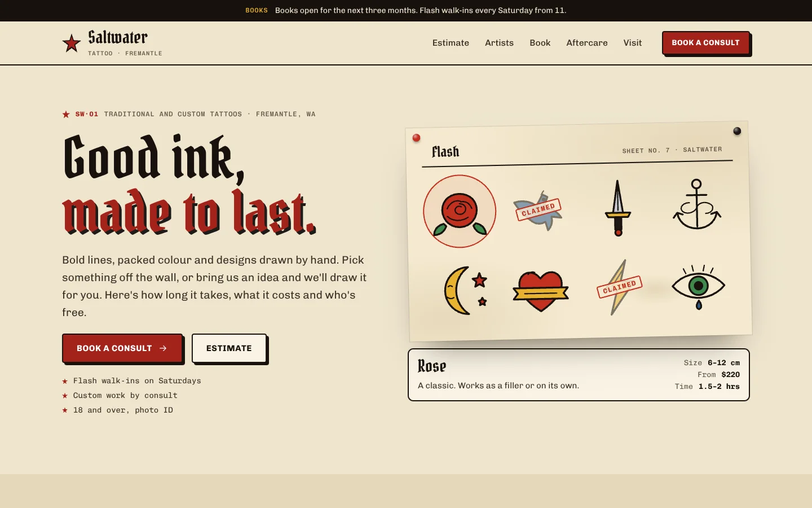Click Book a Consult in the header

705,43
